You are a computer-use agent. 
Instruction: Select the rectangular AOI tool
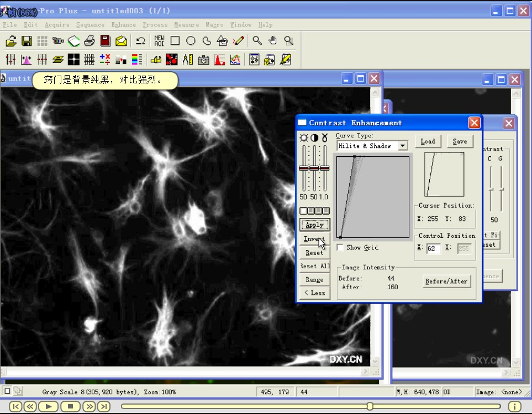click(x=175, y=40)
